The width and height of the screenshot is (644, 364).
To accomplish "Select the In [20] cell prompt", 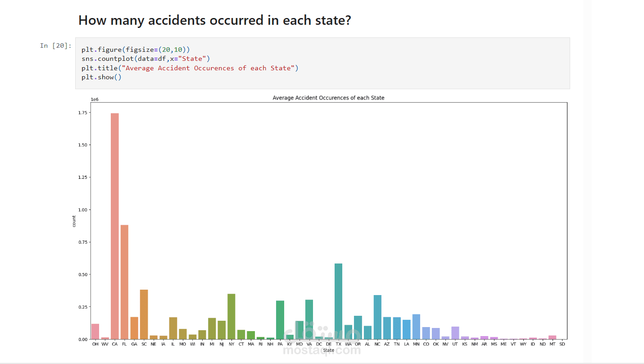I will pyautogui.click(x=55, y=45).
